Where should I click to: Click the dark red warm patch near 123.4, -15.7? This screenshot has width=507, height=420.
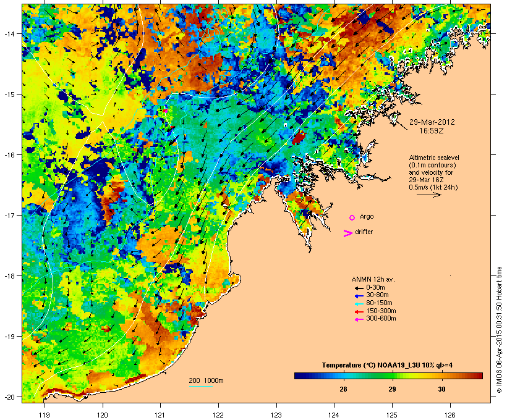tap(299, 138)
